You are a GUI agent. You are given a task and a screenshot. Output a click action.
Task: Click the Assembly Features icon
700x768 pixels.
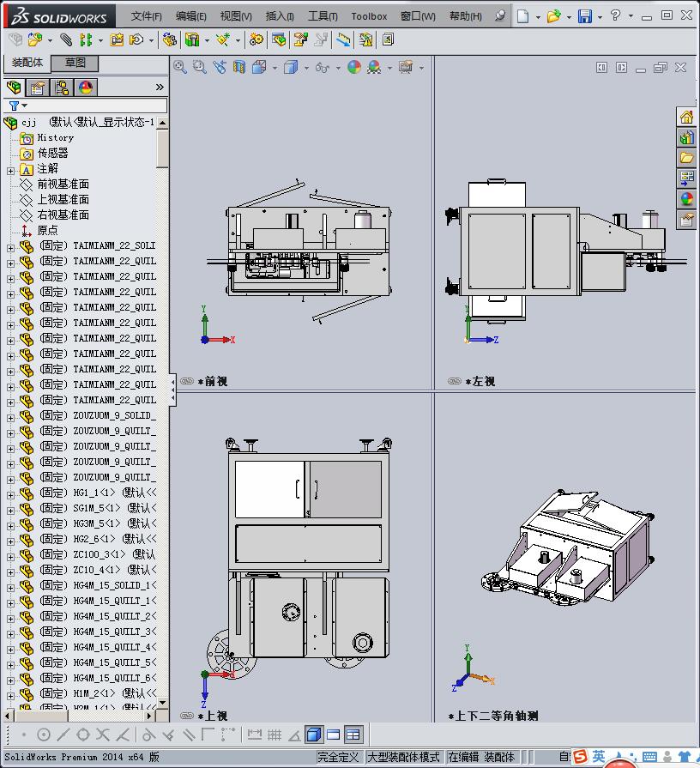(191, 39)
